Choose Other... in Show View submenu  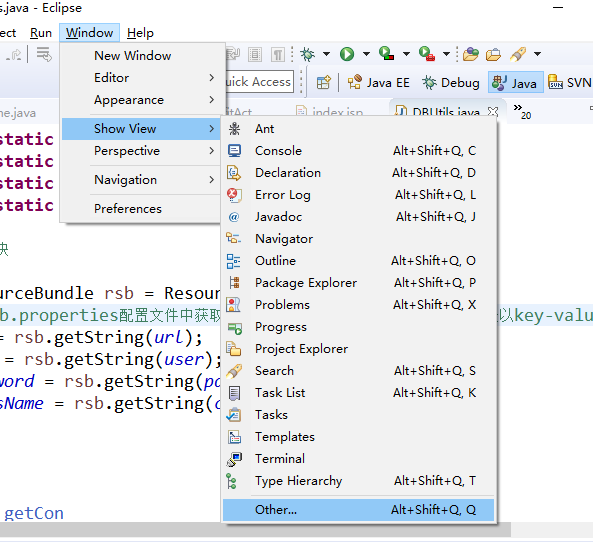359,510
